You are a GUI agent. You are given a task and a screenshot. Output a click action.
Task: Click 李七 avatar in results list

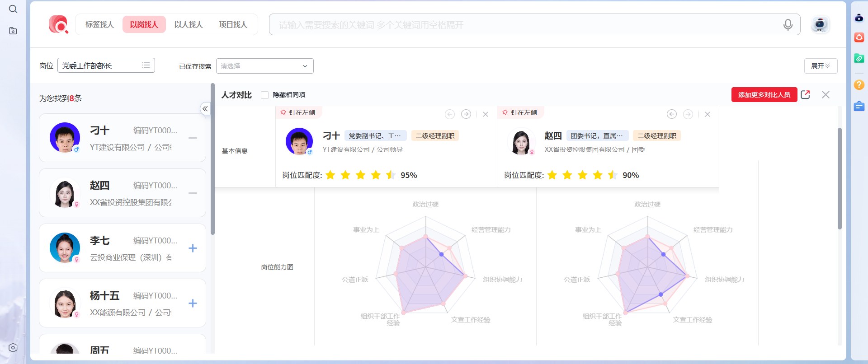[x=65, y=247]
